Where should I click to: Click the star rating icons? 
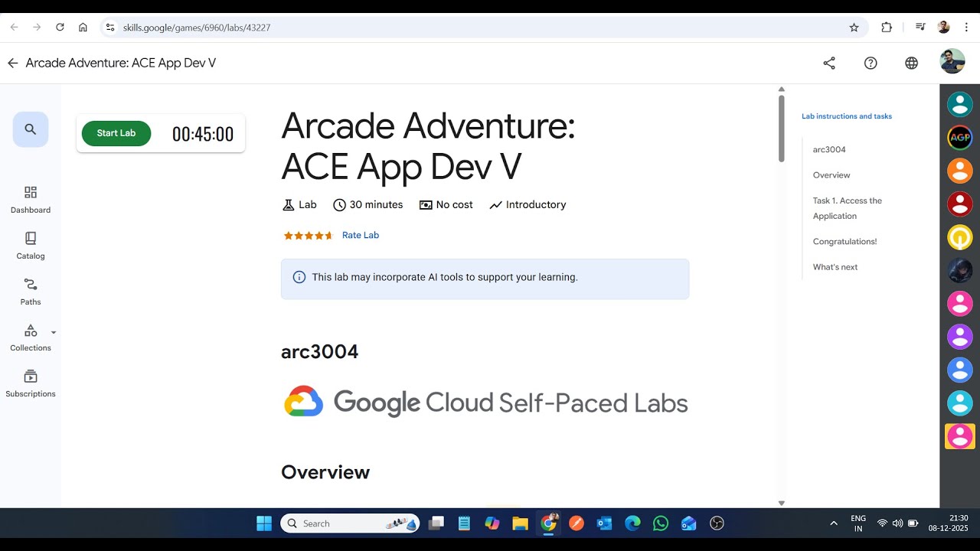pos(309,235)
